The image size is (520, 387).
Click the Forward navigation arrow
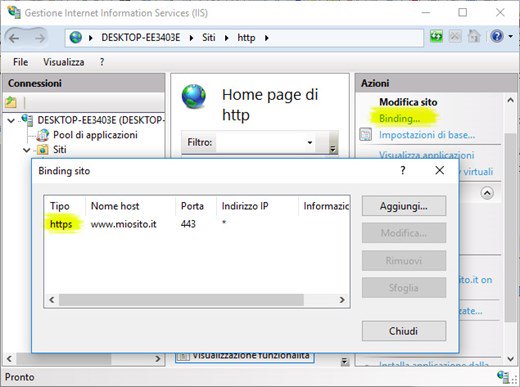[40, 38]
